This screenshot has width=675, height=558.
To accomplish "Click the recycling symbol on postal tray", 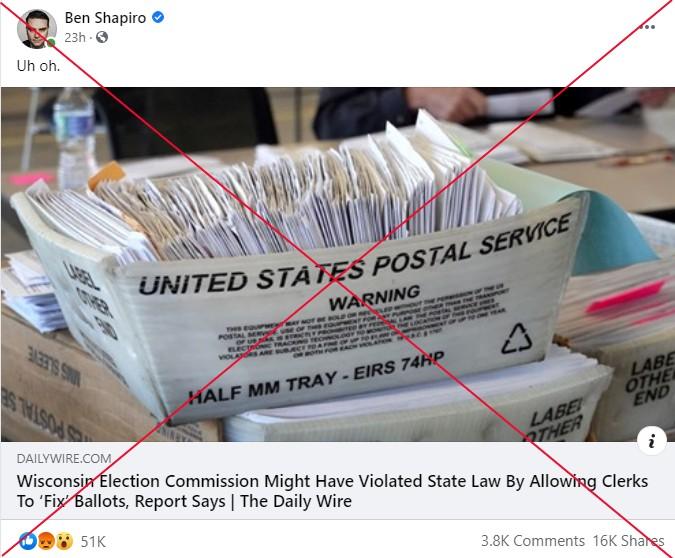I will click(517, 338).
